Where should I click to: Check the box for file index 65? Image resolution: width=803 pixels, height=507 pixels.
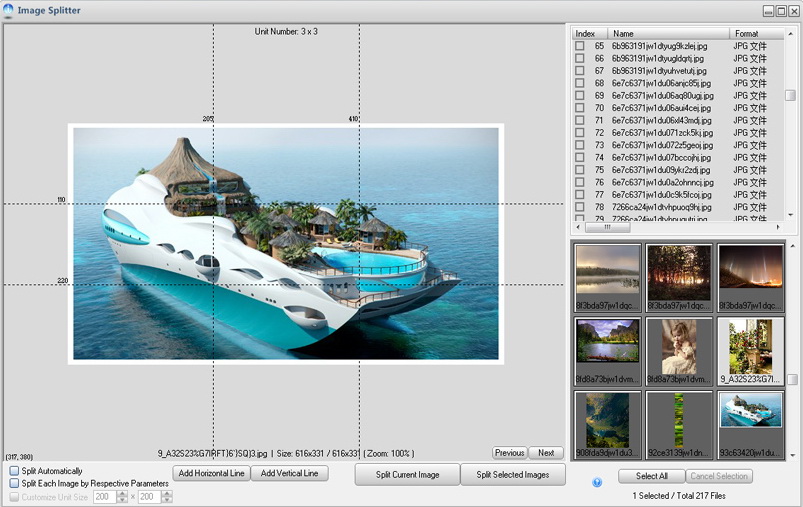click(580, 46)
